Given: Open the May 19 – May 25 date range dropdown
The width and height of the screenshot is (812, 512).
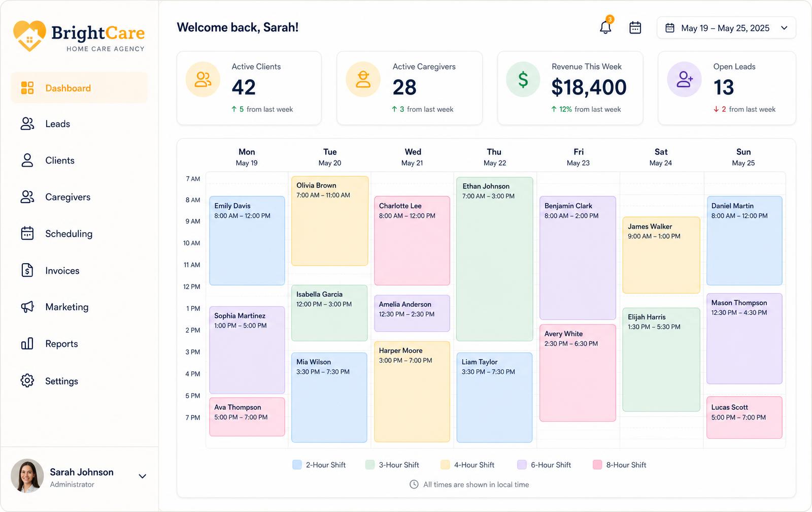Looking at the screenshot, I should point(726,28).
